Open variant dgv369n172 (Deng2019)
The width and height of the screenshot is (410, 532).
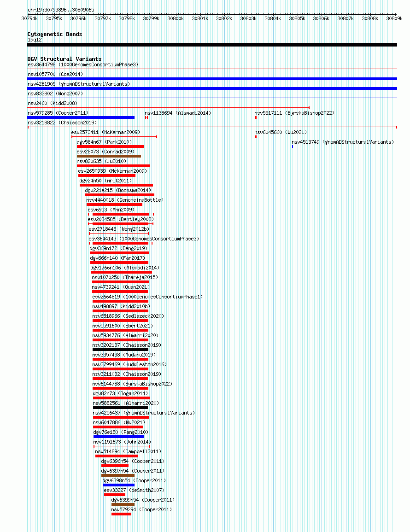(x=118, y=248)
